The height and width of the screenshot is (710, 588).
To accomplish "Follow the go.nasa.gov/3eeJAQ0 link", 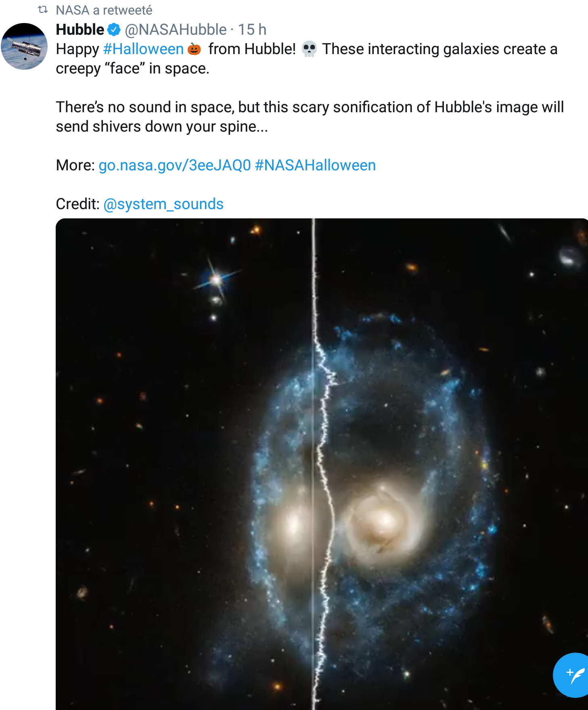I will pos(175,165).
